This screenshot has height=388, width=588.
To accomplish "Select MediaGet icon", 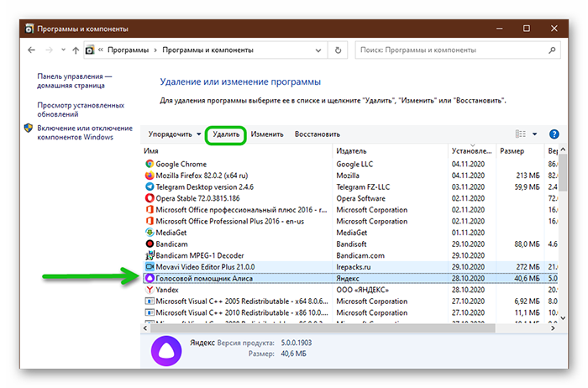I will click(150, 233).
